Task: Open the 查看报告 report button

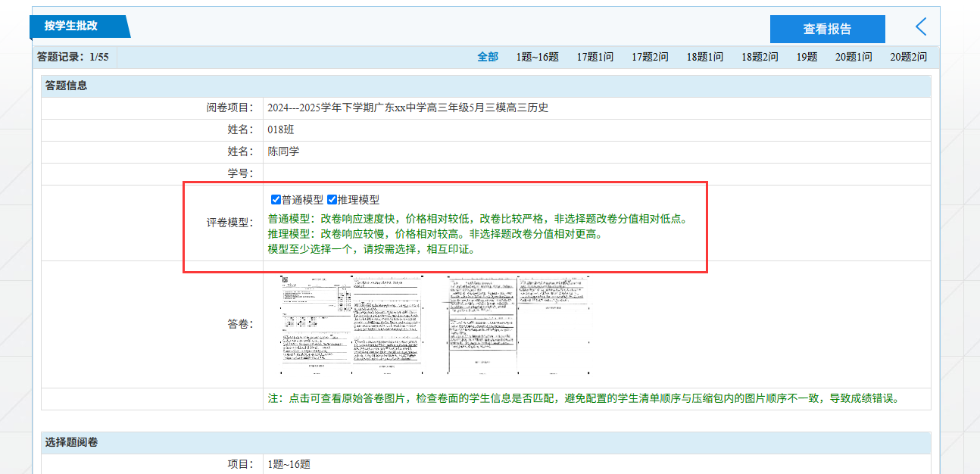Action: [x=827, y=29]
